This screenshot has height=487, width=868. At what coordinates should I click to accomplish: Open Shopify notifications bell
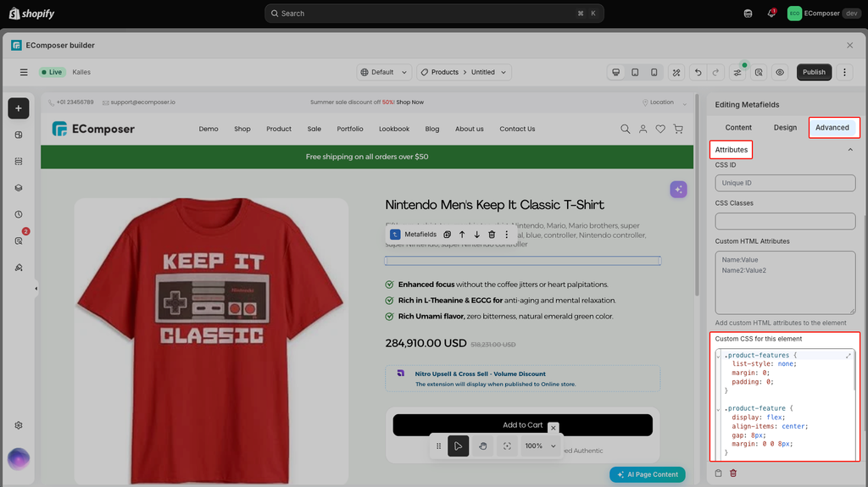pyautogui.click(x=771, y=14)
